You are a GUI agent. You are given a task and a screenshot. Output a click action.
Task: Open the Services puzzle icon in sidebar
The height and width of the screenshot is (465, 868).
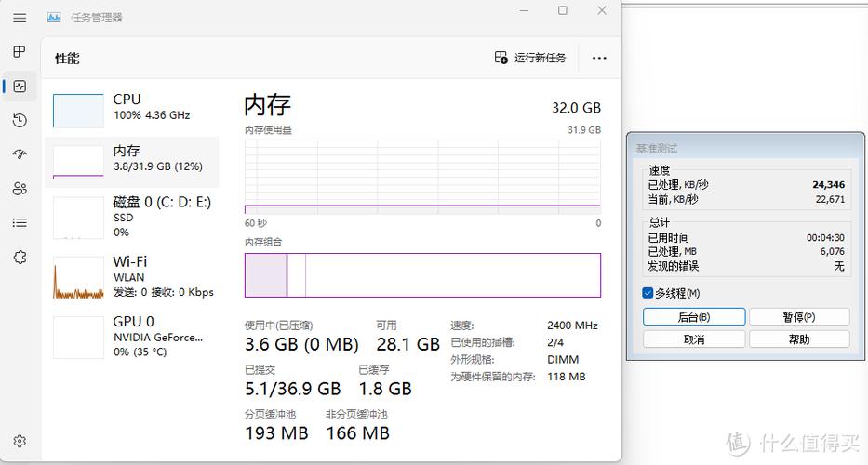click(x=20, y=257)
